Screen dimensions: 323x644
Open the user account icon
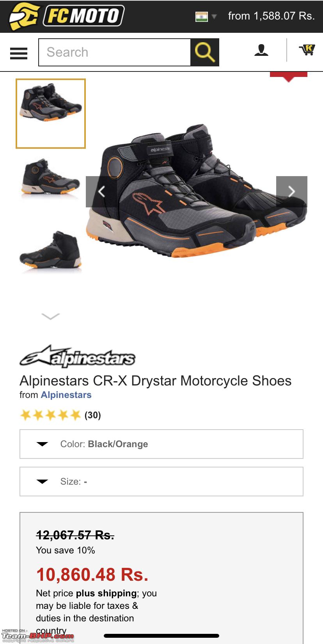tap(261, 50)
